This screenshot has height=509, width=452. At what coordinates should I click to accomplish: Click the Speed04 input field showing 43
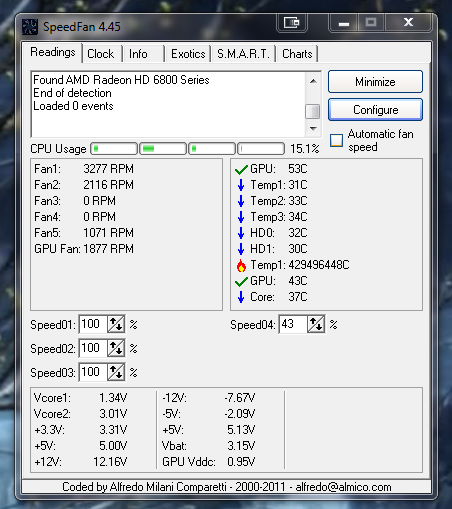(293, 324)
